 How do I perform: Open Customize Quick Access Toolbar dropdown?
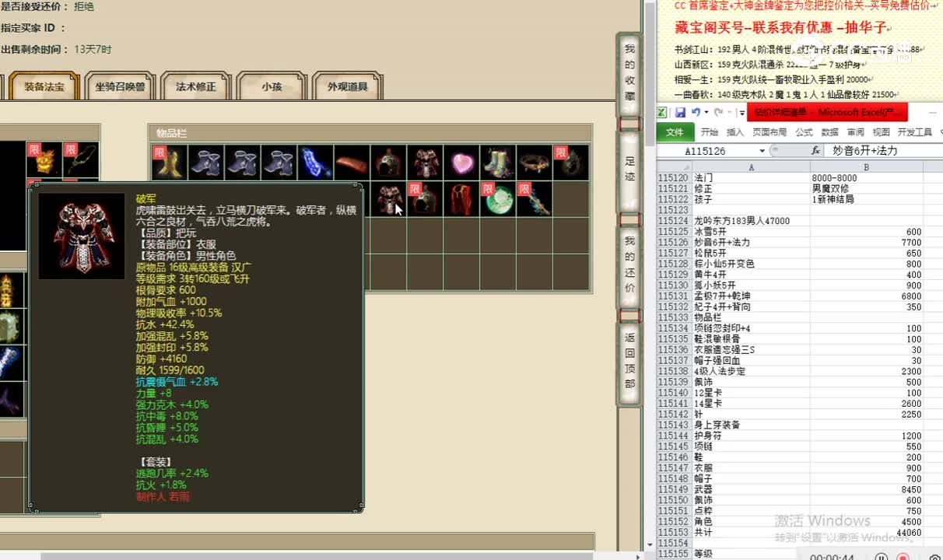click(x=742, y=114)
